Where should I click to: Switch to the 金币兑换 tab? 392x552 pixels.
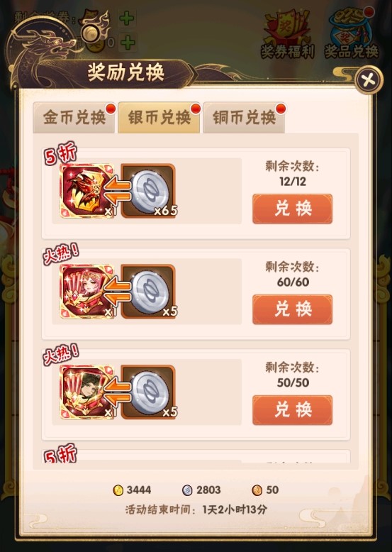coord(74,118)
